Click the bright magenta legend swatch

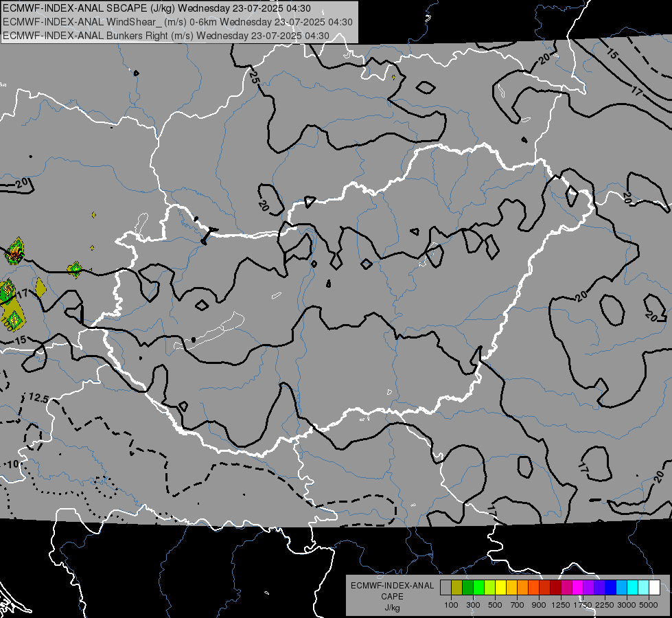pyautogui.click(x=578, y=588)
